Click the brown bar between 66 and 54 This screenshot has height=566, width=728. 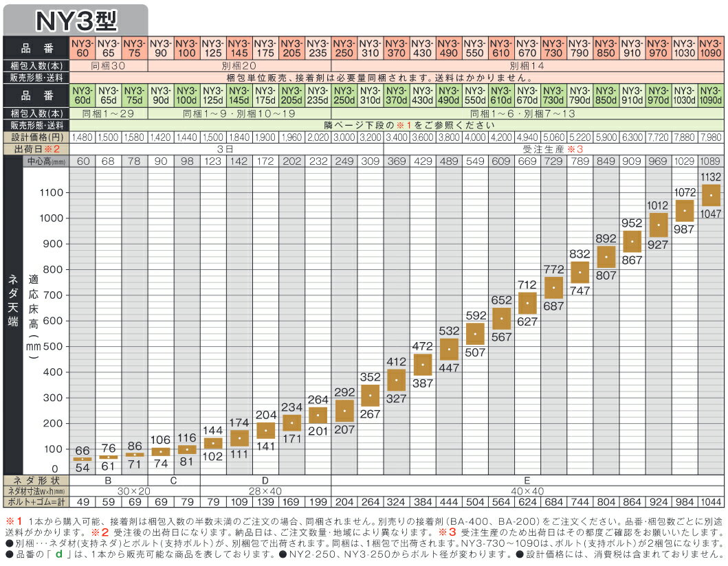pyautogui.click(x=82, y=459)
